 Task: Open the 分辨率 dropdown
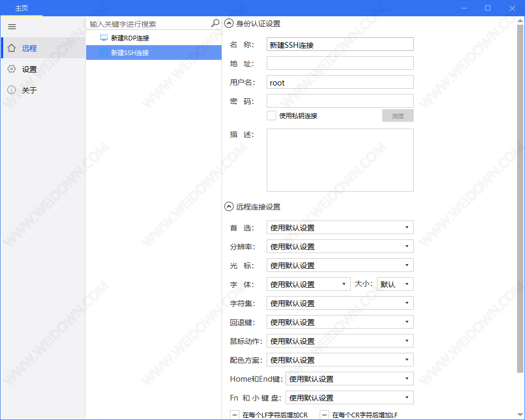[x=340, y=246]
